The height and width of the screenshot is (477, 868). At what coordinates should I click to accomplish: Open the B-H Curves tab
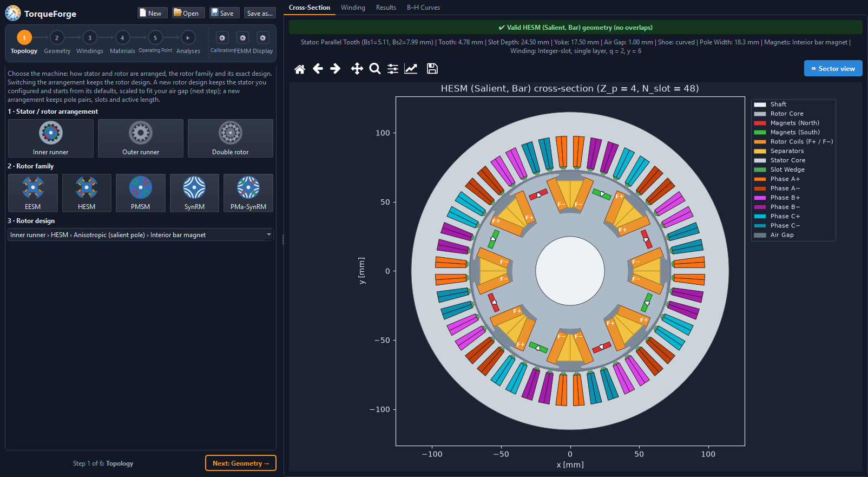pos(423,8)
